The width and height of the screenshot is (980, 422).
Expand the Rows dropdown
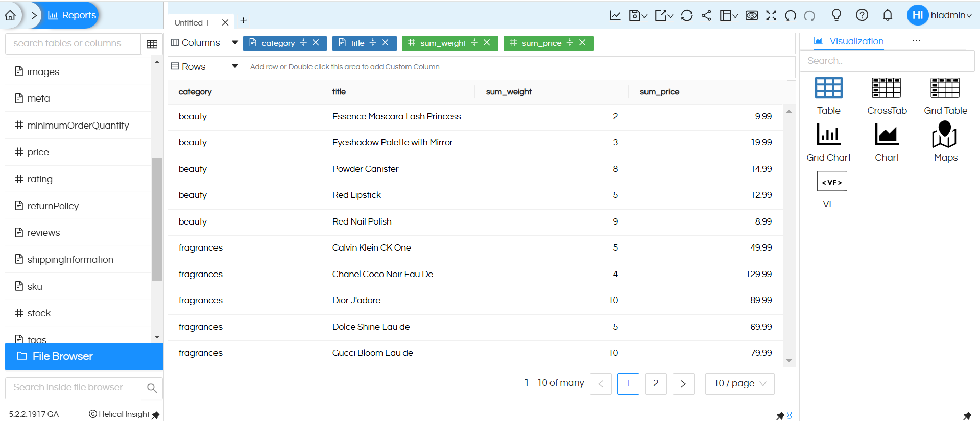[235, 66]
